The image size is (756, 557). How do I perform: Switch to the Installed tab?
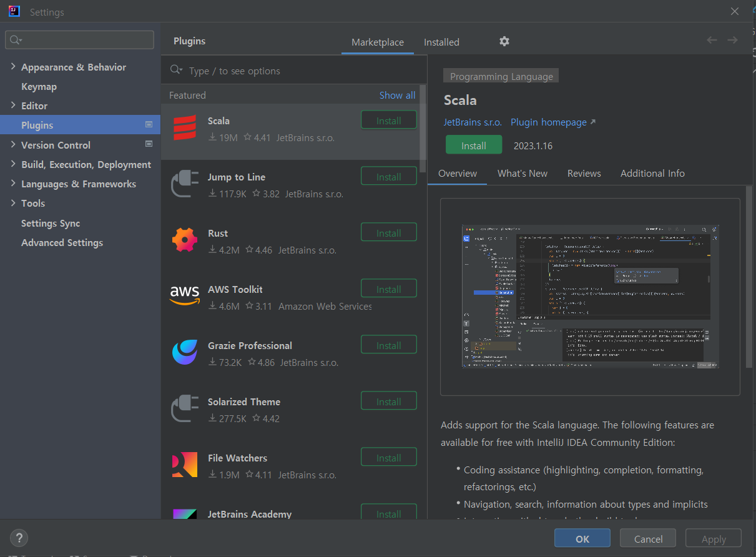click(441, 42)
